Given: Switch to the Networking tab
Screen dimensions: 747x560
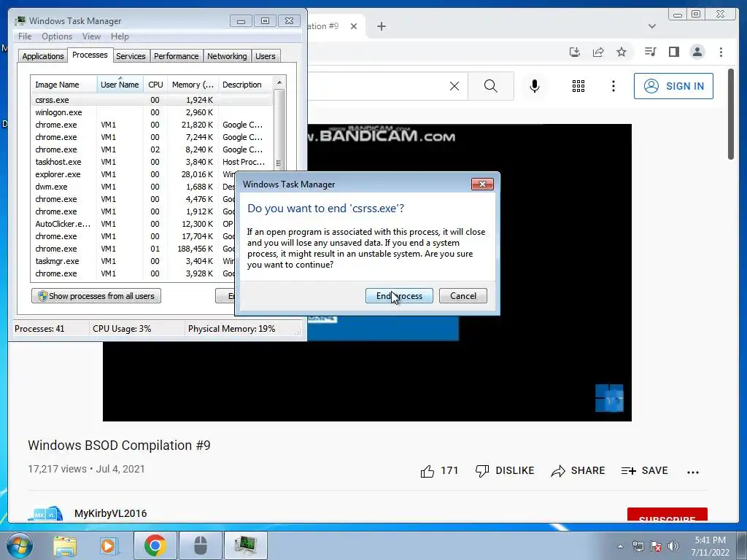Looking at the screenshot, I should click(x=227, y=56).
